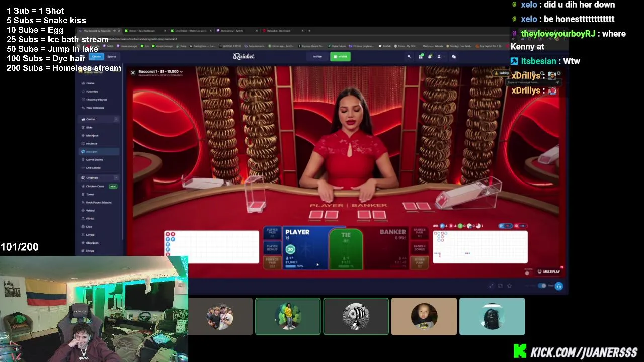Image resolution: width=644 pixels, height=362 pixels.
Task: Switch to the Casino tab
Action: coord(96,56)
